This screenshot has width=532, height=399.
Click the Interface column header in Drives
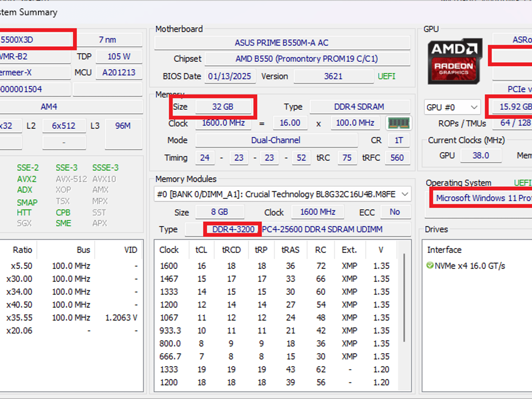tap(444, 250)
